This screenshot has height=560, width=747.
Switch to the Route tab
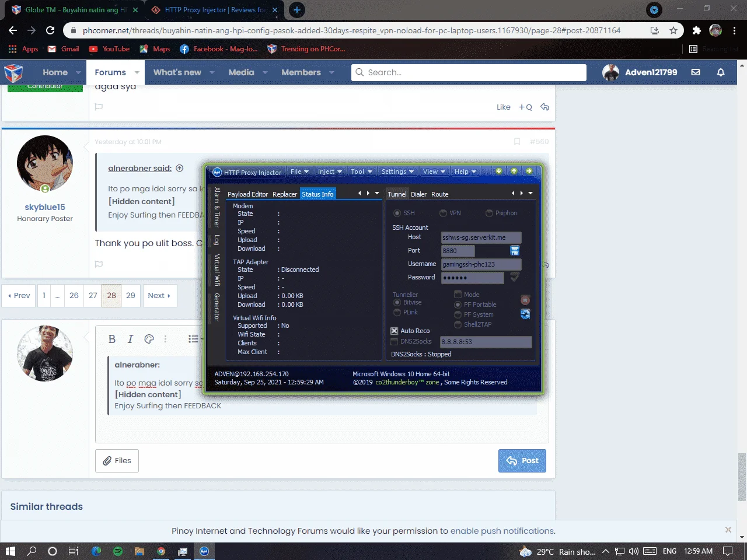point(440,194)
